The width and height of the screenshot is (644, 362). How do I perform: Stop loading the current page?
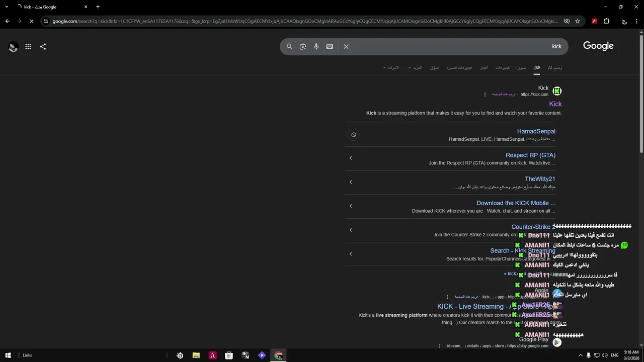point(31,21)
